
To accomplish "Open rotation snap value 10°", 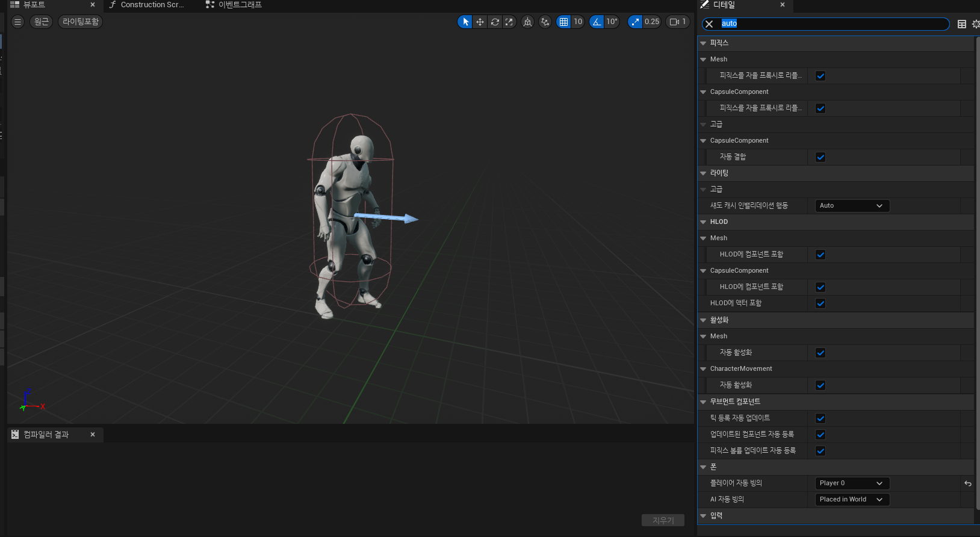I will pyautogui.click(x=612, y=22).
